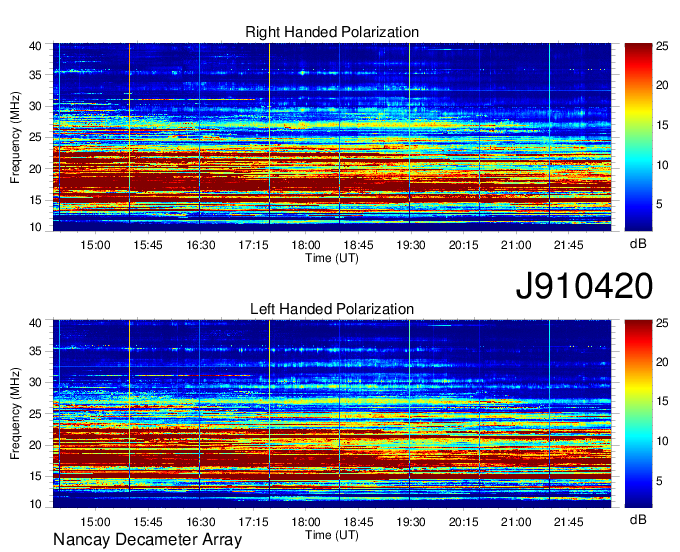Click the "dB" label under the lower color bar
The width and height of the screenshot is (680, 552).
[638, 519]
